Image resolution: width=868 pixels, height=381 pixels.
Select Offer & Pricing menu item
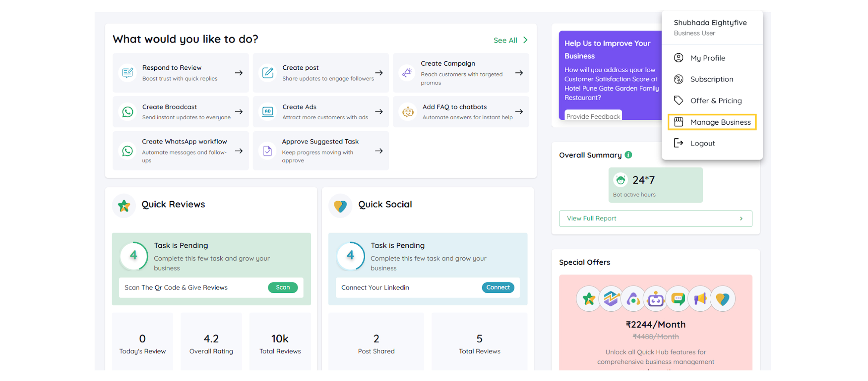[716, 101]
